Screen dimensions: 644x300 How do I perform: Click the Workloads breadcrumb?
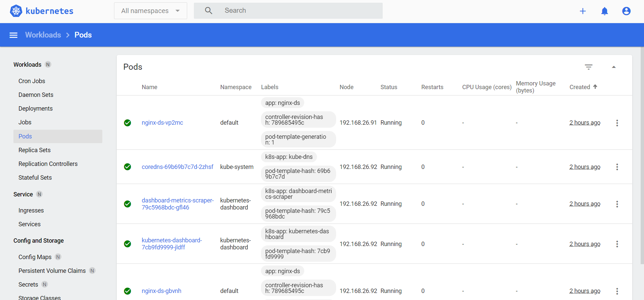point(43,35)
